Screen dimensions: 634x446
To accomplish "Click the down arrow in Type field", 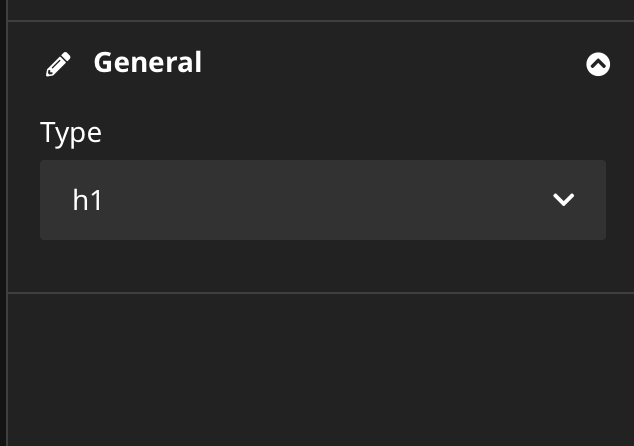I will (x=563, y=199).
